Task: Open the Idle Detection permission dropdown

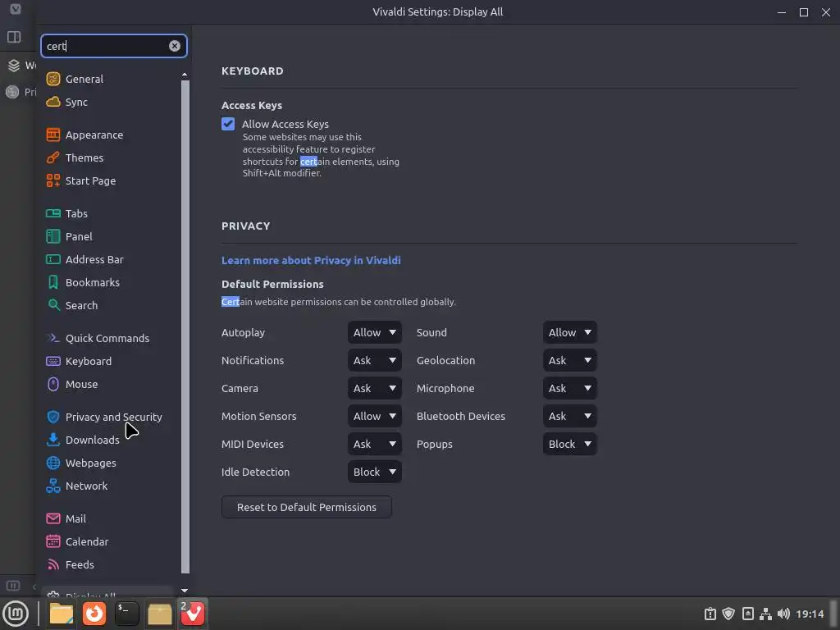Action: tap(374, 472)
